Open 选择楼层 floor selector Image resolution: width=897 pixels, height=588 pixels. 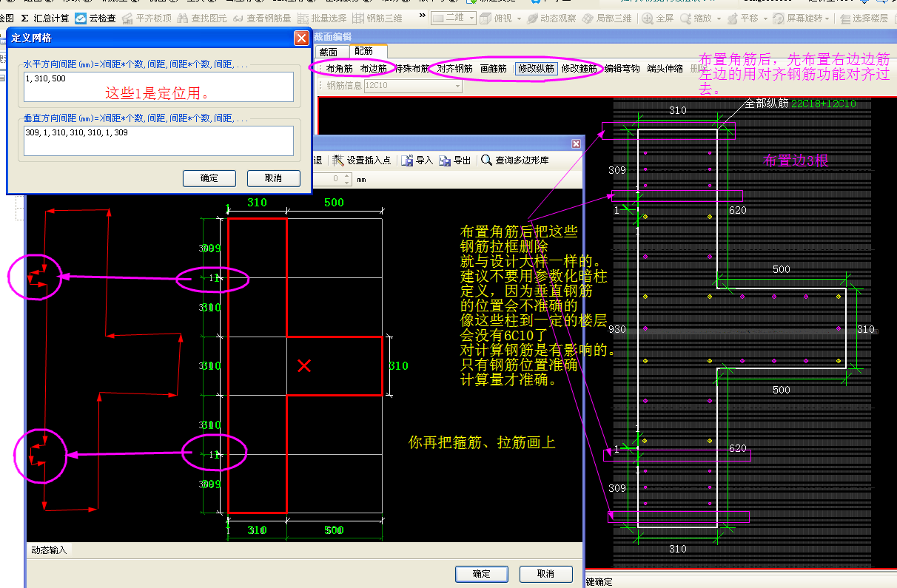coord(864,18)
